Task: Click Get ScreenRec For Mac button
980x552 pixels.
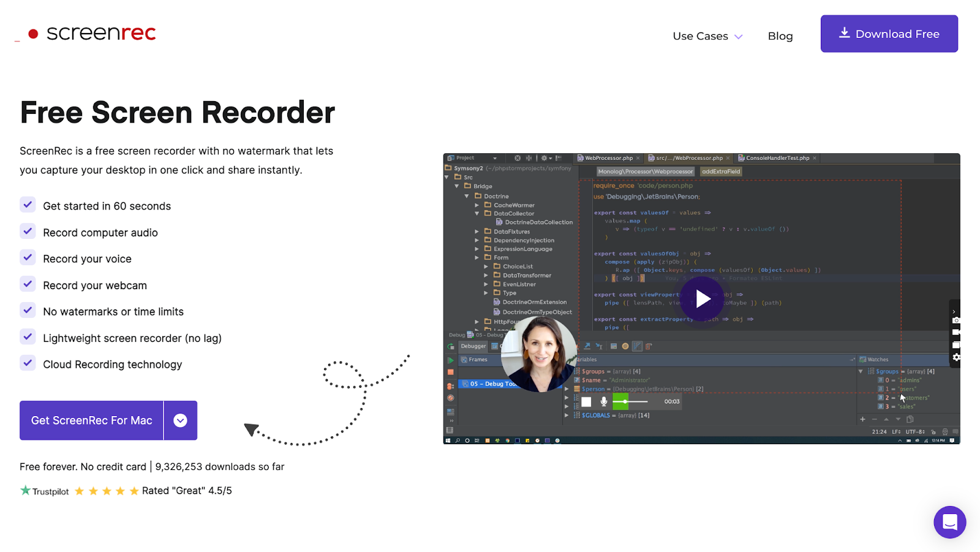Action: pyautogui.click(x=92, y=420)
